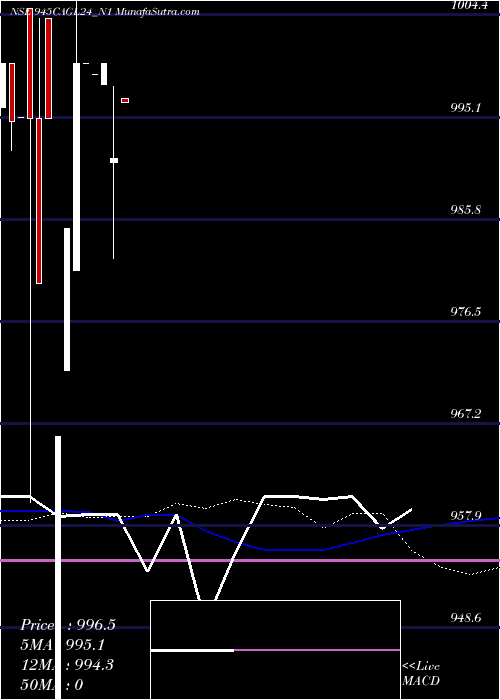Click the Price : 996.5 readout
The height and width of the screenshot is (700, 500).
click(x=68, y=625)
